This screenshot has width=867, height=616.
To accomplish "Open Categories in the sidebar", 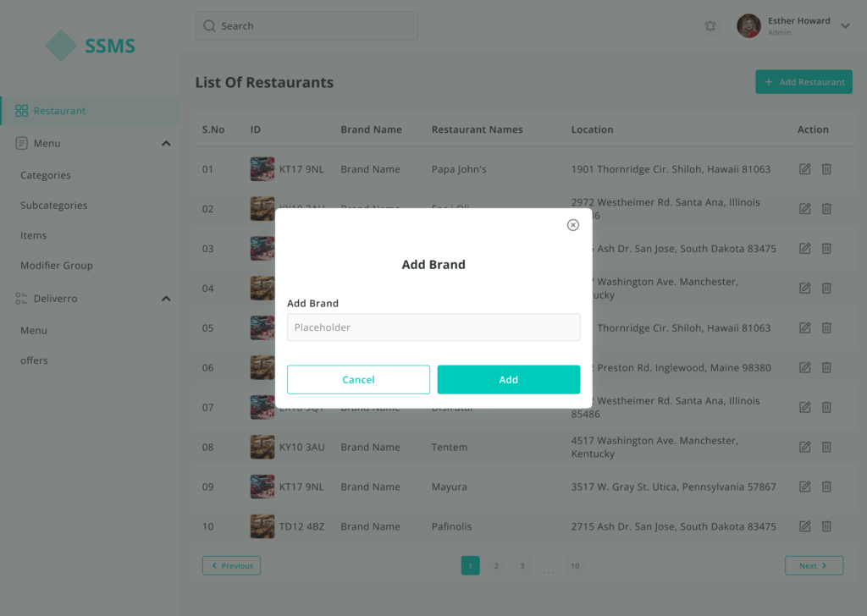I will (46, 175).
